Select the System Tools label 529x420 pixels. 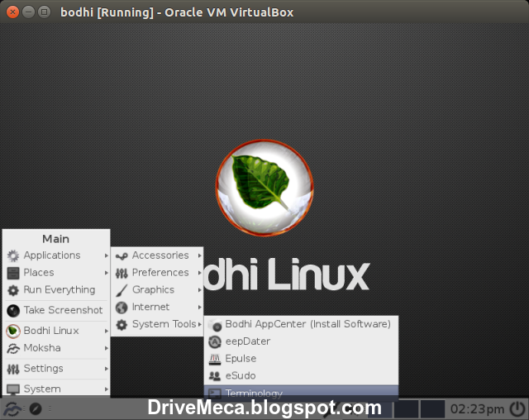[164, 324]
